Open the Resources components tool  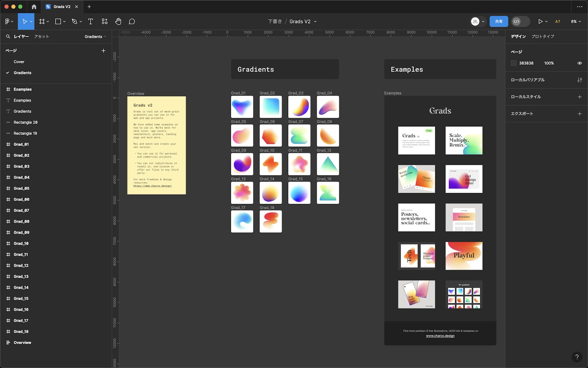(105, 22)
